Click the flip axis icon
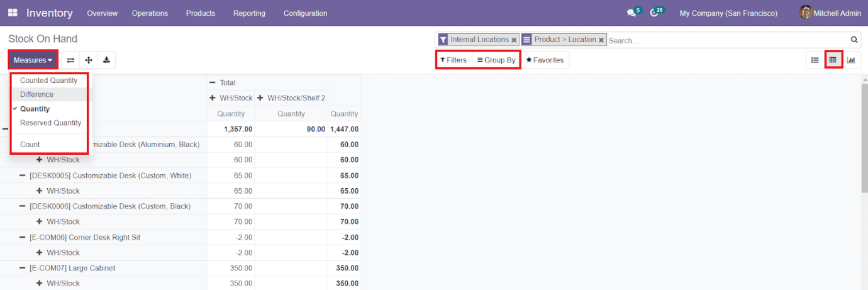The height and width of the screenshot is (290, 868). coord(70,60)
